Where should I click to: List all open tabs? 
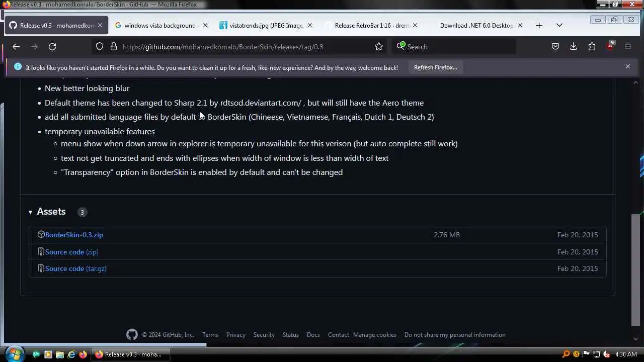pyautogui.click(x=559, y=25)
